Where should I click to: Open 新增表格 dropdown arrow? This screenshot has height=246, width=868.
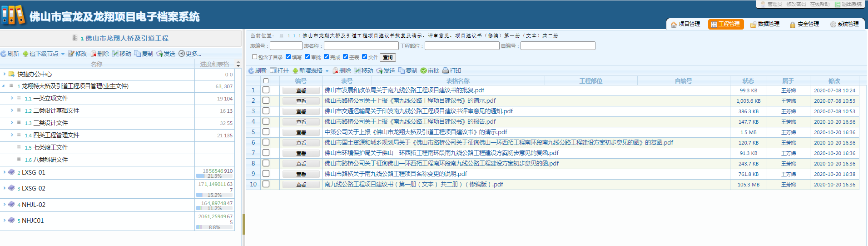point(327,71)
